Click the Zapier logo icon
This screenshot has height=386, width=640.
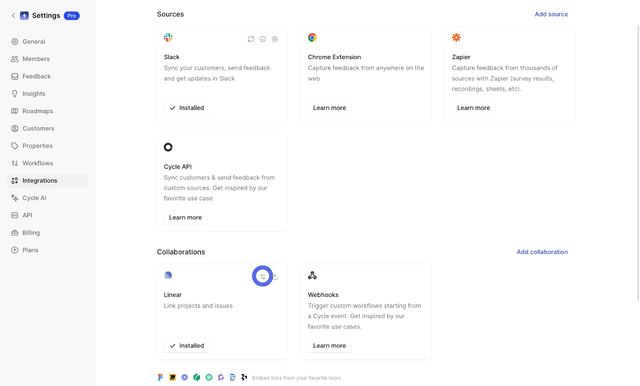click(x=456, y=38)
